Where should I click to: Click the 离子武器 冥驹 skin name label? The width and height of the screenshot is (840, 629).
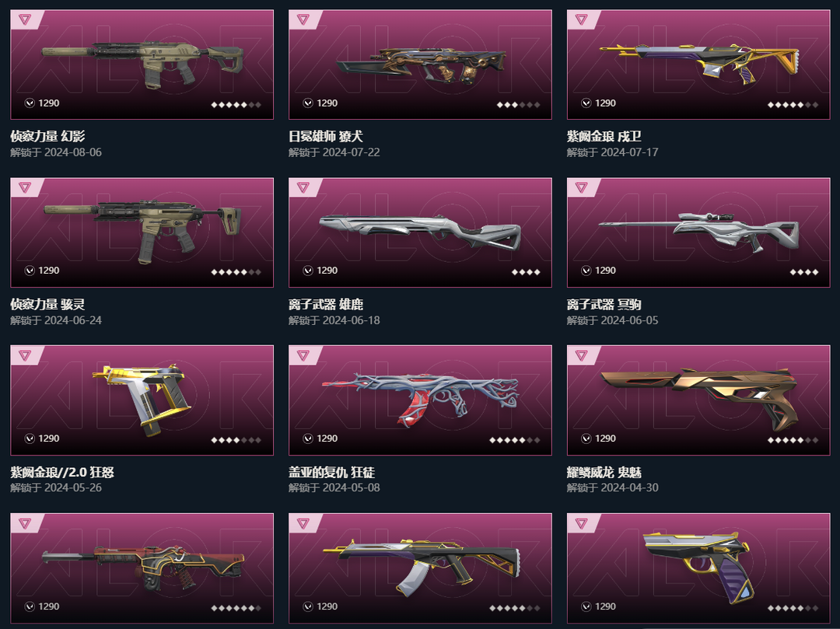604,304
